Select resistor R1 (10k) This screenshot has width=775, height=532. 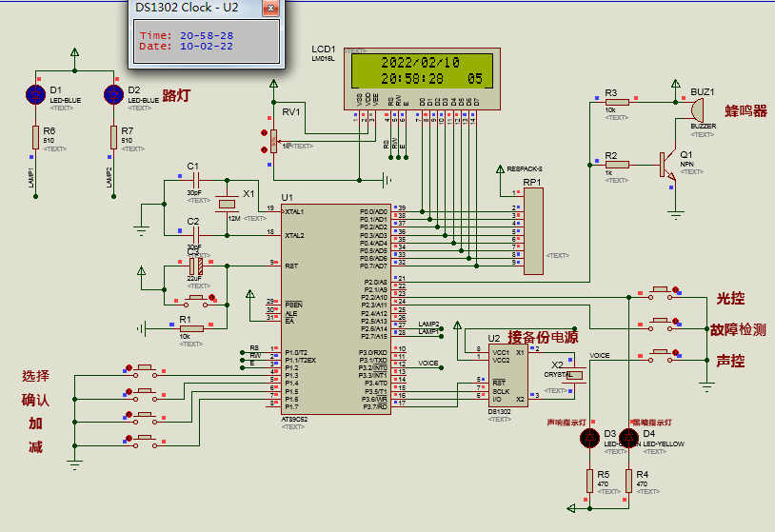(x=191, y=328)
